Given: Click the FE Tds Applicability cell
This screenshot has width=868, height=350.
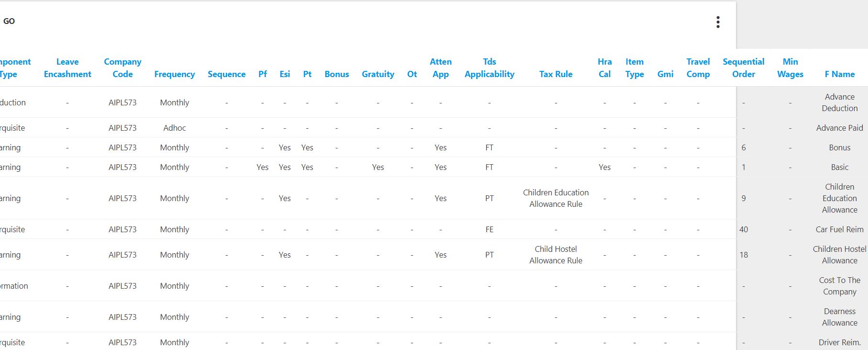Looking at the screenshot, I should click(489, 229).
